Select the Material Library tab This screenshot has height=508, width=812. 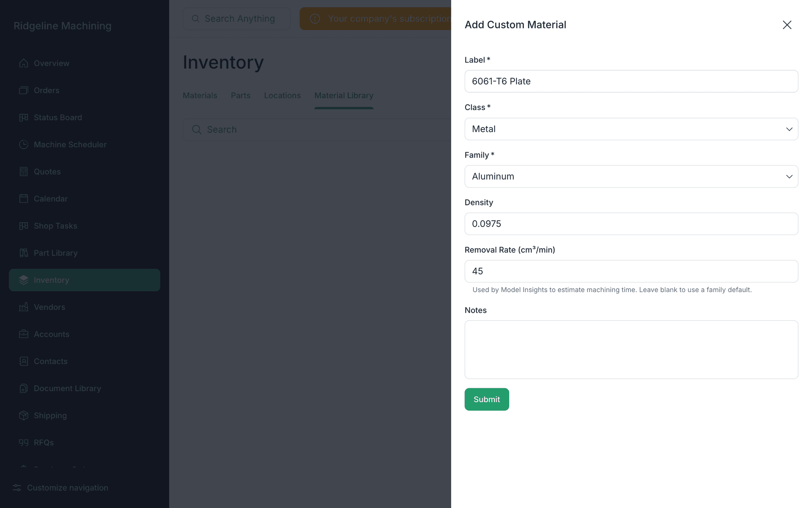pos(344,96)
